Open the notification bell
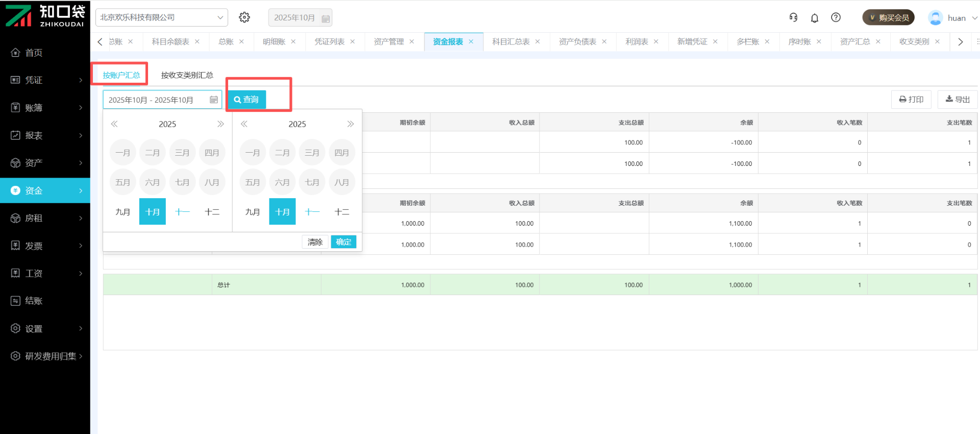980x434 pixels. 815,18
